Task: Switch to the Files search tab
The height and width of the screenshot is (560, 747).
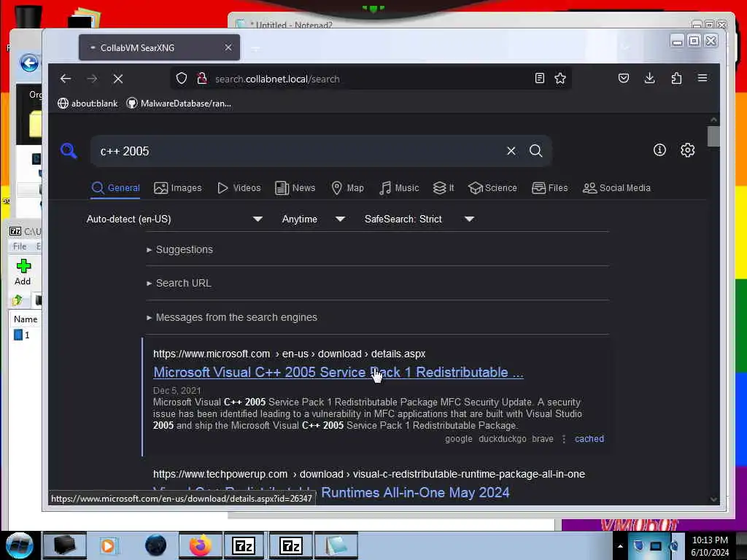Action: pos(550,187)
